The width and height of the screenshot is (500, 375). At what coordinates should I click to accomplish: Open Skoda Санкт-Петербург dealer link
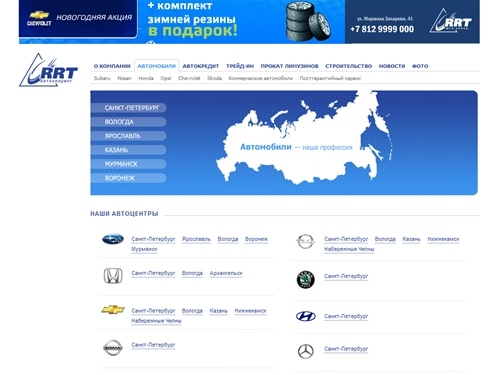click(x=346, y=276)
